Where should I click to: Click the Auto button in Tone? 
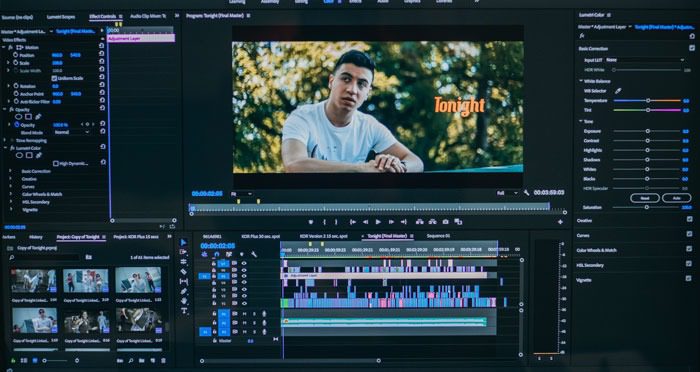[x=676, y=198]
